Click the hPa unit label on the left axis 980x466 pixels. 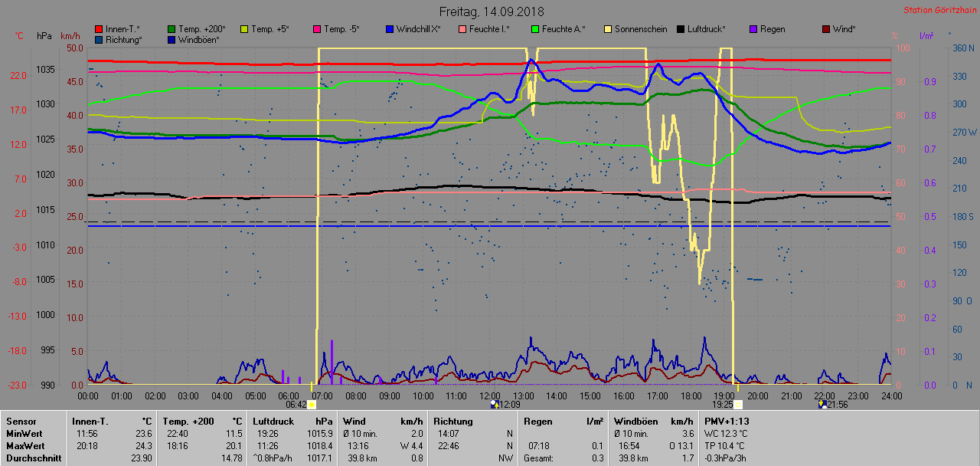point(44,37)
